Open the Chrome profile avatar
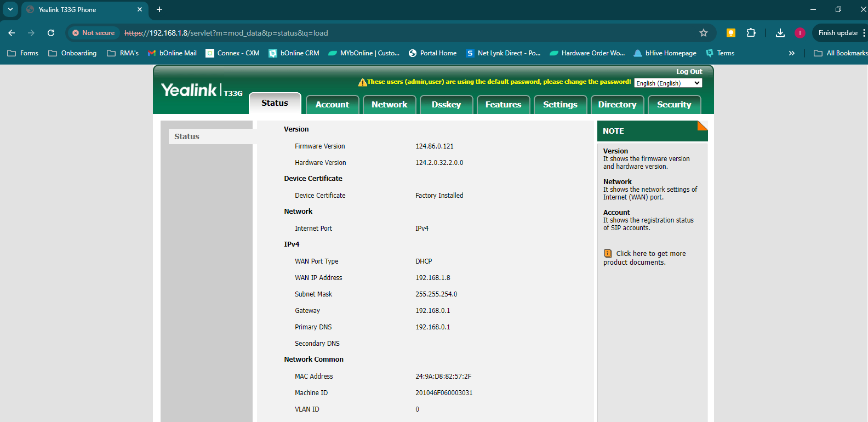Image resolution: width=868 pixels, height=422 pixels. (800, 33)
